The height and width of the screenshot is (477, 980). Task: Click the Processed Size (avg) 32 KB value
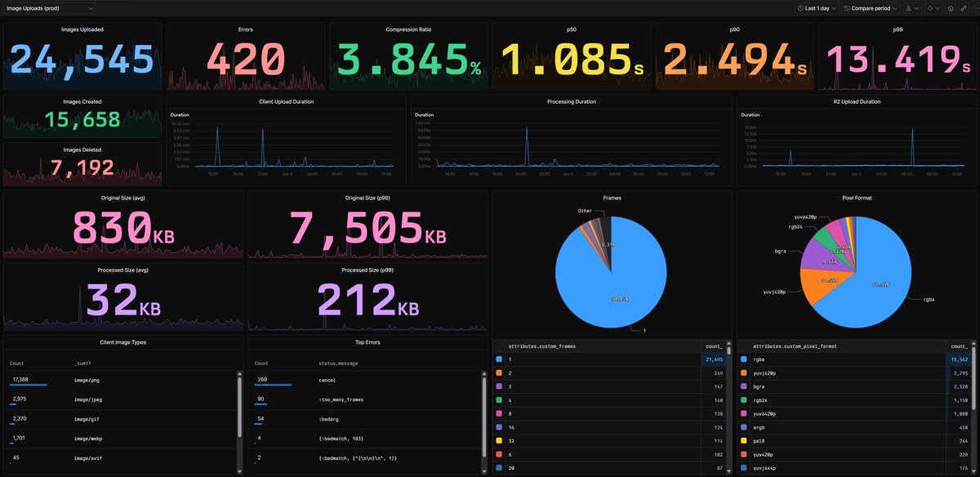click(x=123, y=300)
